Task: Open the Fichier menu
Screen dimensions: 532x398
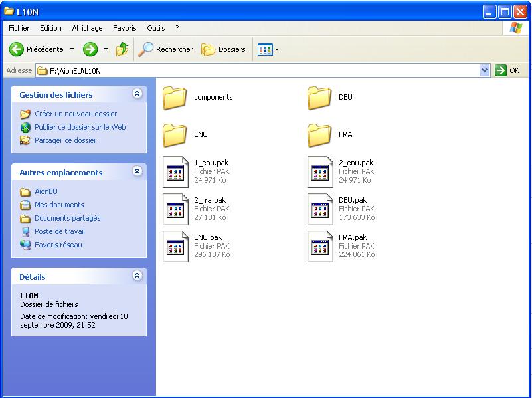Action: [x=19, y=28]
